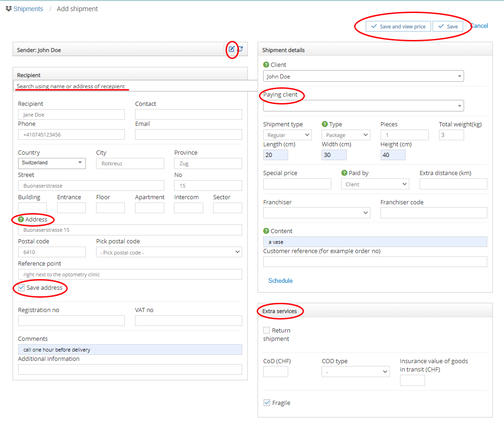Click the Comments field
The height and width of the screenshot is (424, 504).
click(130, 350)
